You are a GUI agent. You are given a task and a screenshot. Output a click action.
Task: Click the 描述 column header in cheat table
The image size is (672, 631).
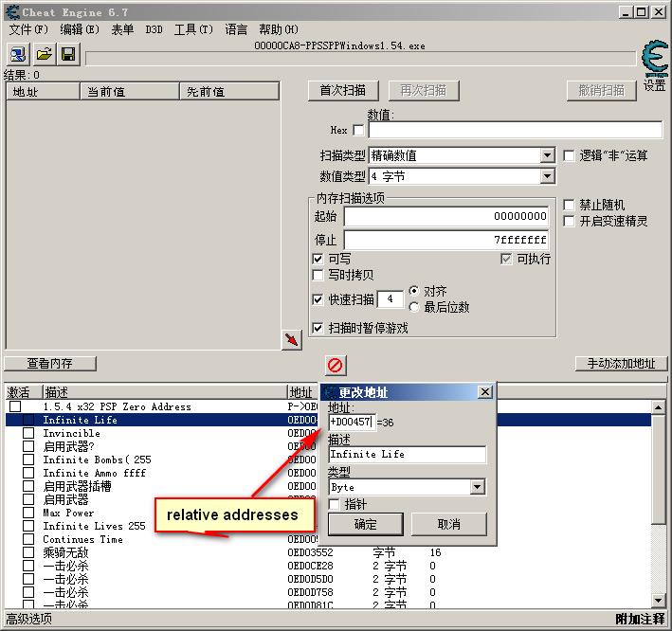coord(165,392)
